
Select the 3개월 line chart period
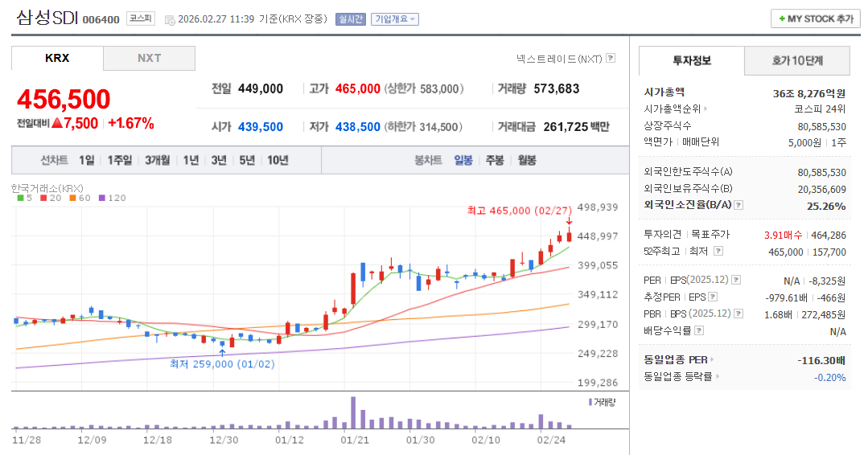(157, 160)
